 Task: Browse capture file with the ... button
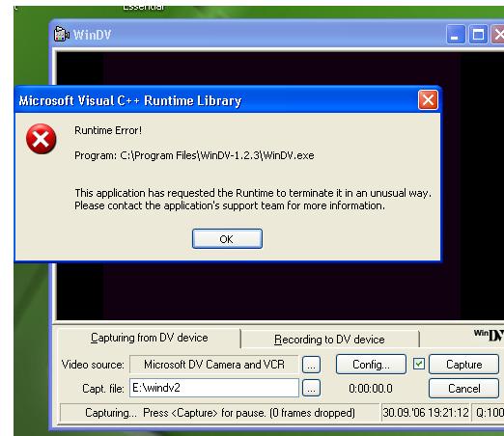[311, 388]
